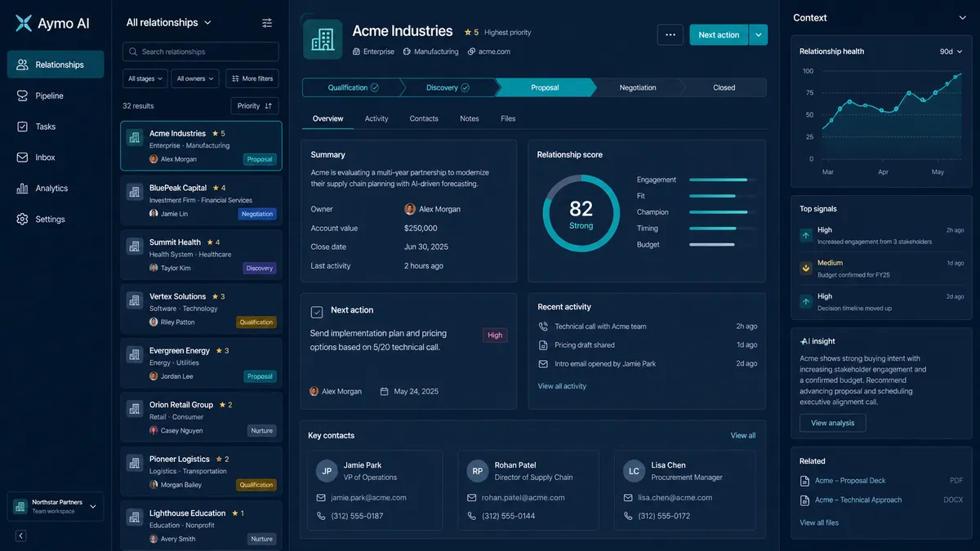This screenshot has width=980, height=551.
Task: Click the Medium signal down-arrow icon
Action: (806, 268)
